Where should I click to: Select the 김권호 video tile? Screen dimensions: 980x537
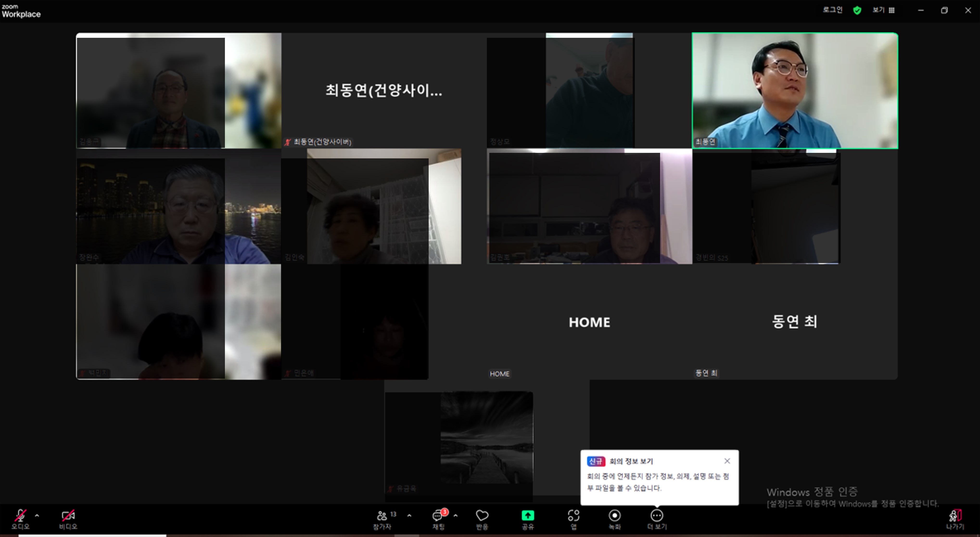[589, 206]
